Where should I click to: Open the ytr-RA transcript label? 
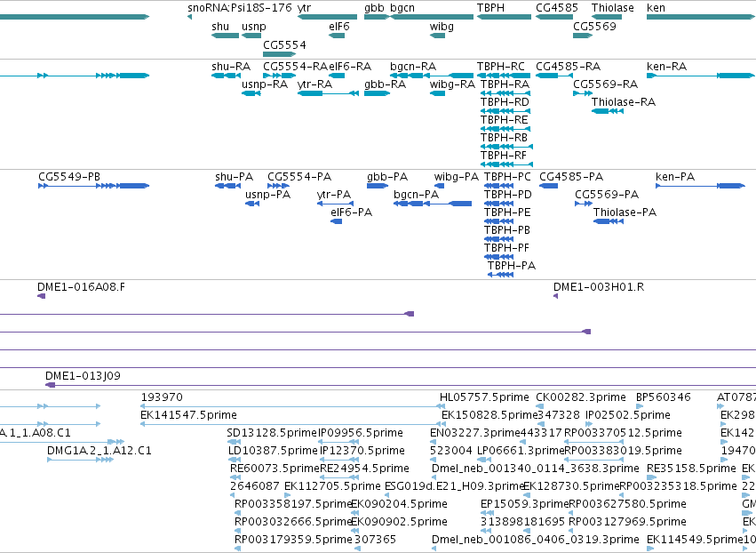click(x=314, y=84)
